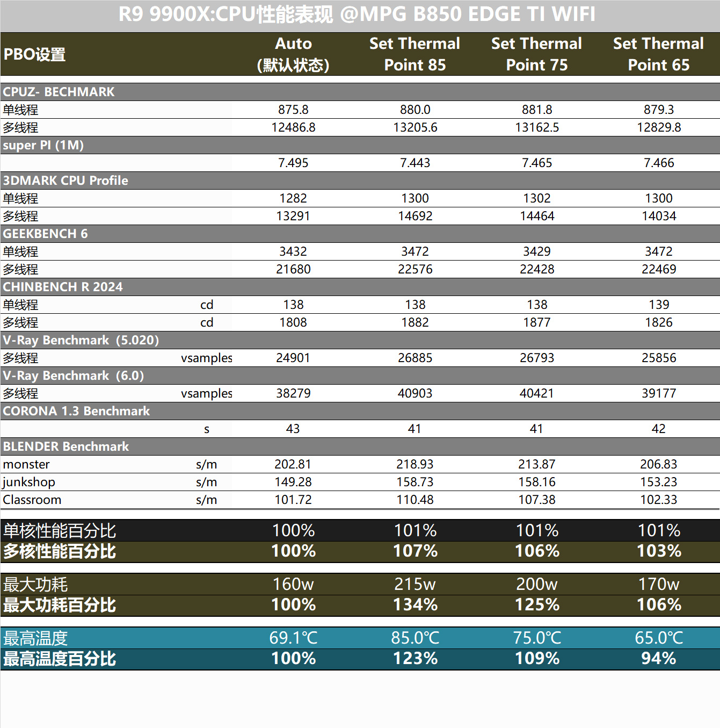Viewport: 720px width, 728px height.
Task: Click the super PI value "7.465"
Action: 537,163
